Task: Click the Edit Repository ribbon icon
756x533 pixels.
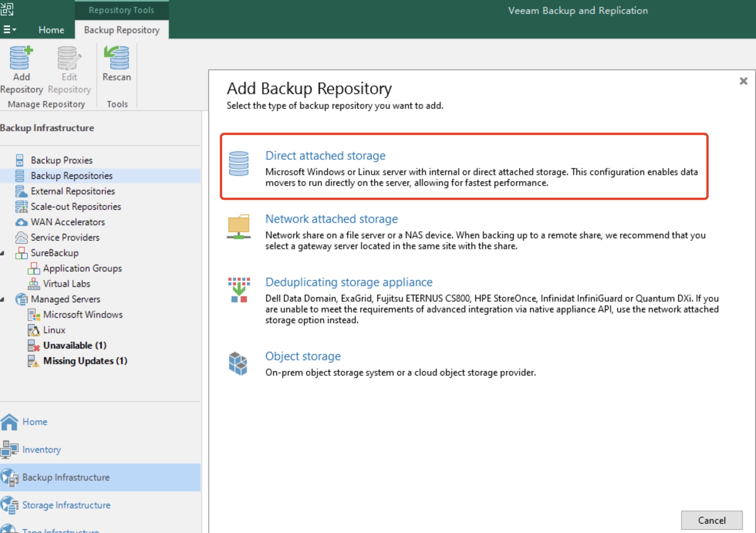Action: [x=69, y=57]
